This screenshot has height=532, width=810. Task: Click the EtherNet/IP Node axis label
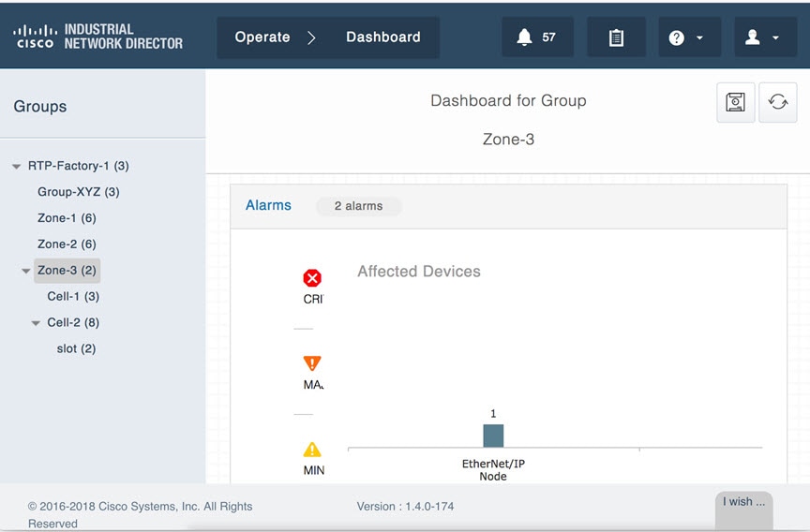(x=493, y=470)
